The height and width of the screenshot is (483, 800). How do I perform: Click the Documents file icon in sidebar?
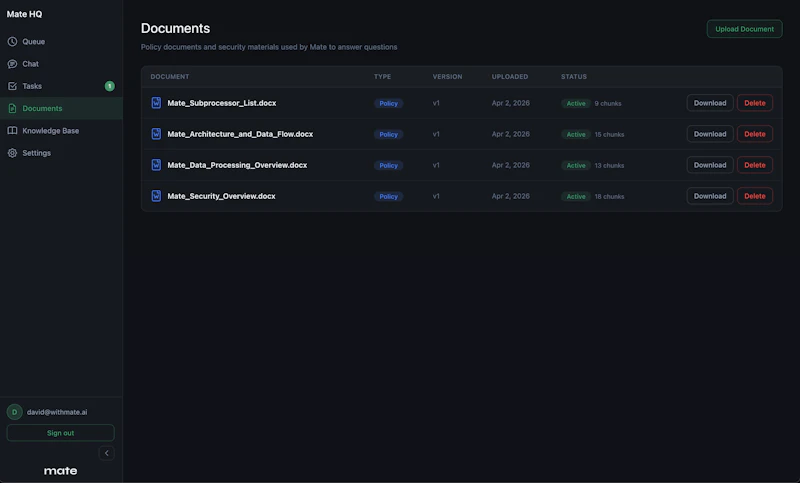(x=12, y=108)
